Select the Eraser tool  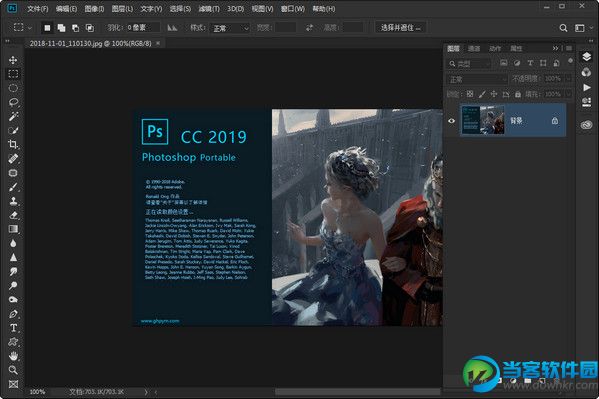click(x=13, y=215)
